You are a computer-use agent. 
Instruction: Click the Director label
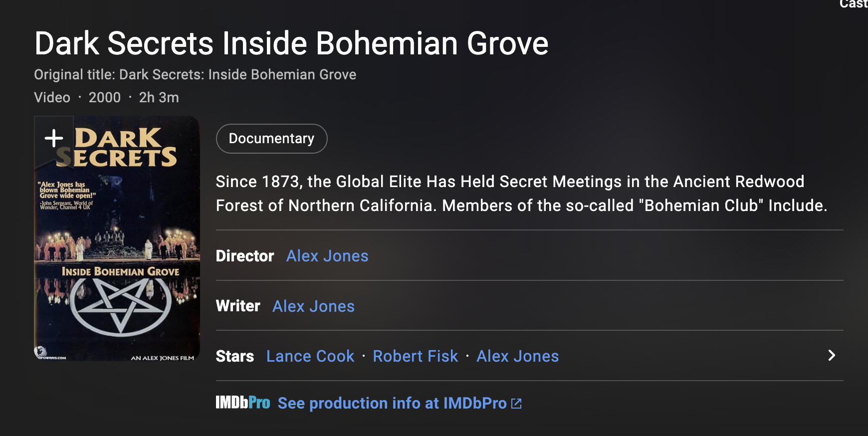tap(245, 256)
